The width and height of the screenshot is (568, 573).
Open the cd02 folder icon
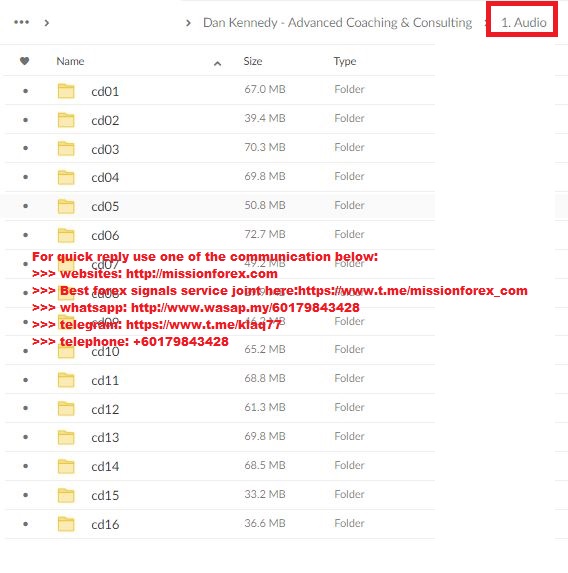pos(66,120)
